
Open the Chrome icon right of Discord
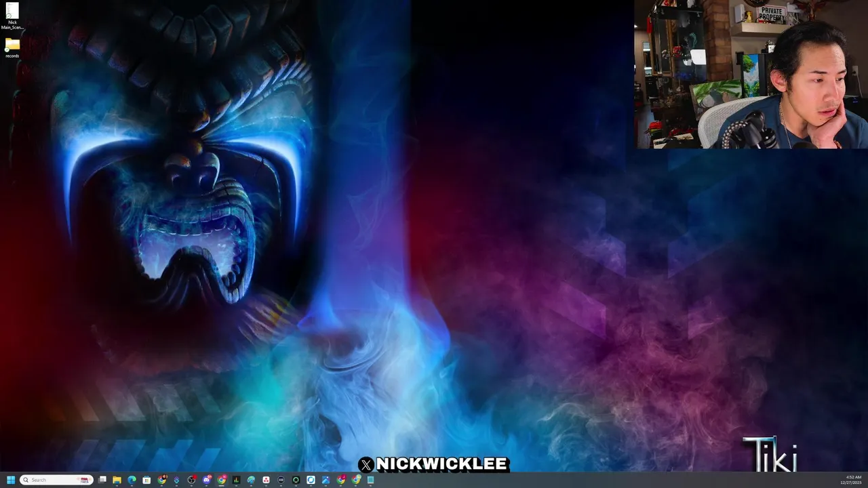point(222,480)
